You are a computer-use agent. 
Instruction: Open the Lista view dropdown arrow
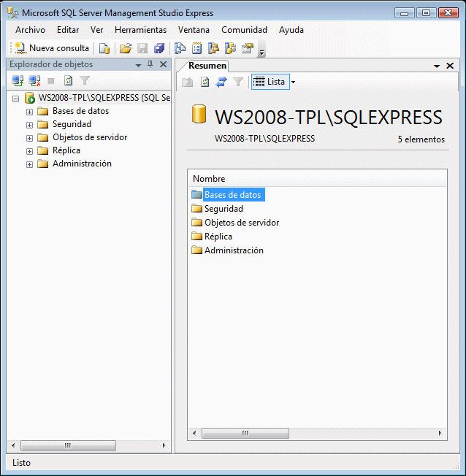[x=293, y=82]
